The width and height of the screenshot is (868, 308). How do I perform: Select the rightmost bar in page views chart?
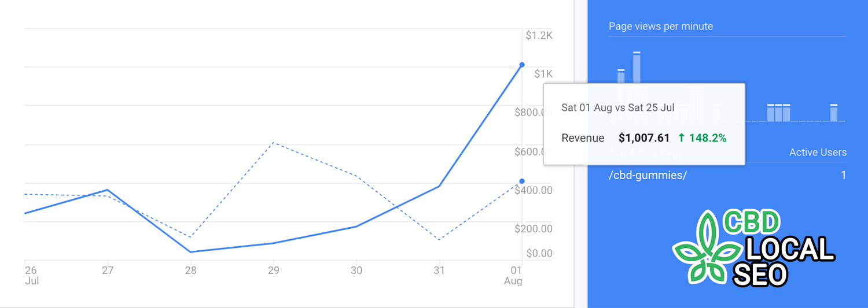(x=834, y=113)
